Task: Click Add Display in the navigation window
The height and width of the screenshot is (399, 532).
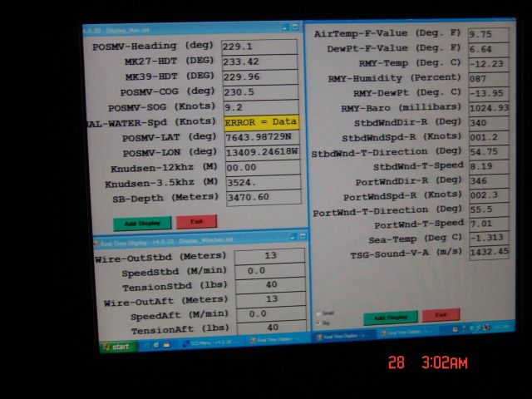Action: [x=142, y=224]
